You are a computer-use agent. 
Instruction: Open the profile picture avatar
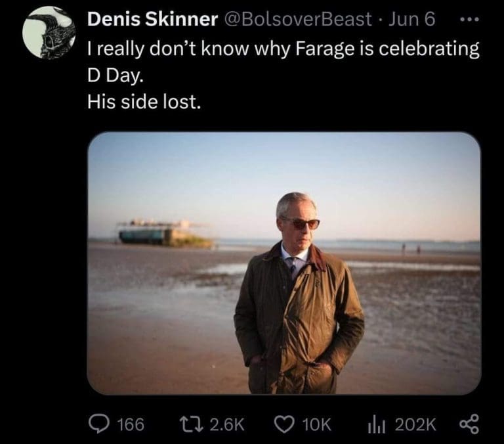[48, 32]
